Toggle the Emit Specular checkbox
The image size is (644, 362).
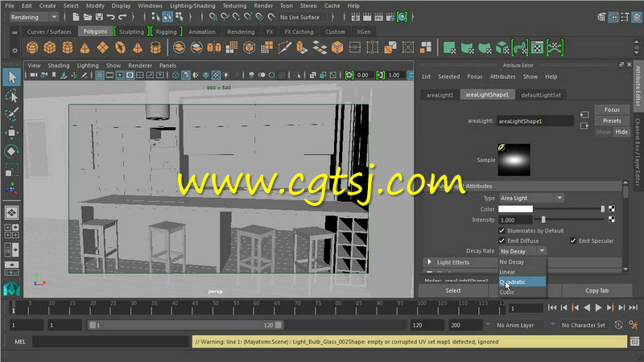point(573,241)
